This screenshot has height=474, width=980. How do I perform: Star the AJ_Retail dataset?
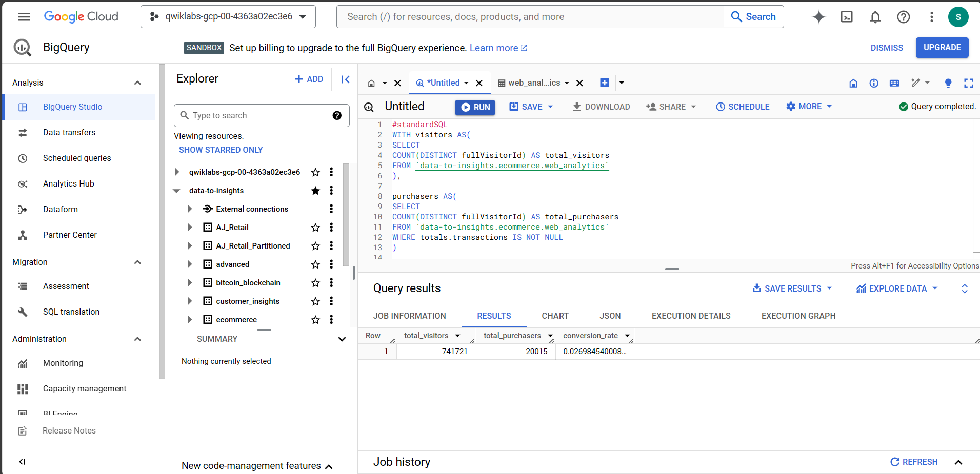pos(315,228)
